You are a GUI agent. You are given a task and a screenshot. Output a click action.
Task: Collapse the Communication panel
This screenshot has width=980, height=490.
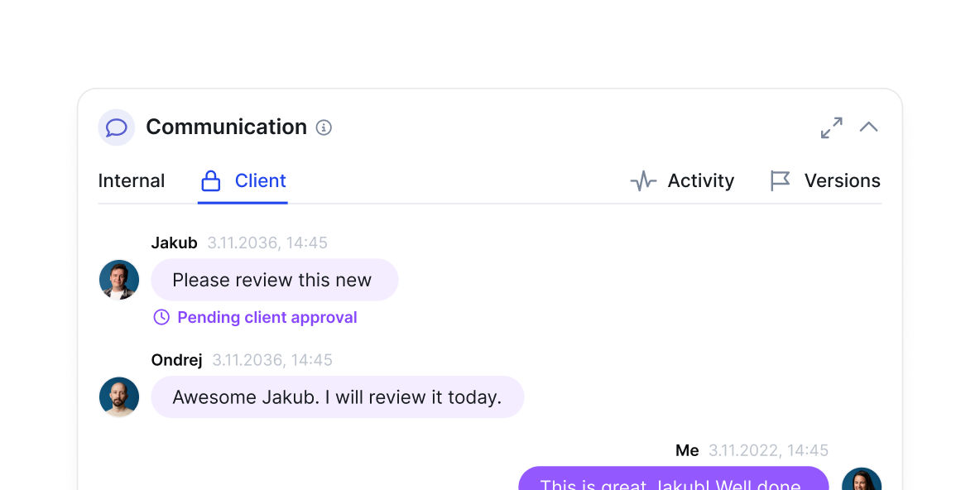coord(868,127)
